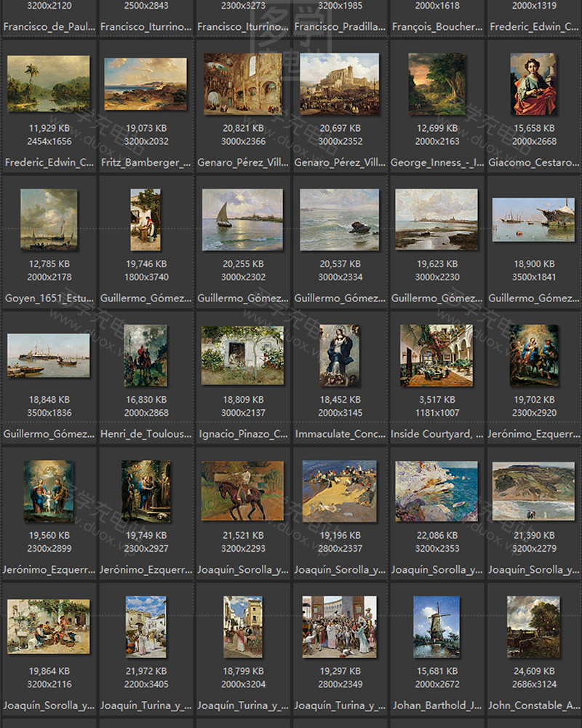Select the Immaculate_Conception painting thumbnail
Viewport: 582px width, 728px height.
click(x=340, y=355)
